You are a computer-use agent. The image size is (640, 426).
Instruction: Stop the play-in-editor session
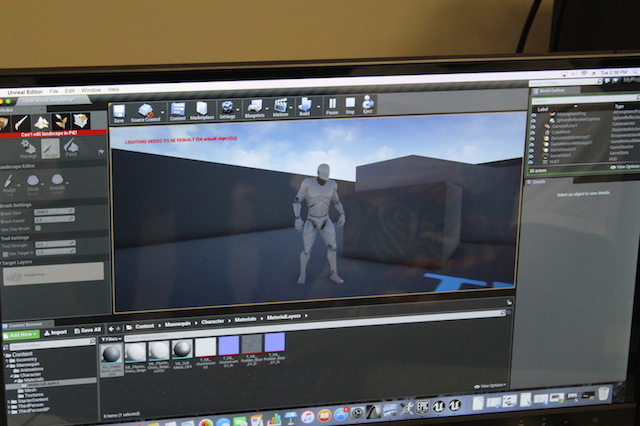pyautogui.click(x=350, y=105)
